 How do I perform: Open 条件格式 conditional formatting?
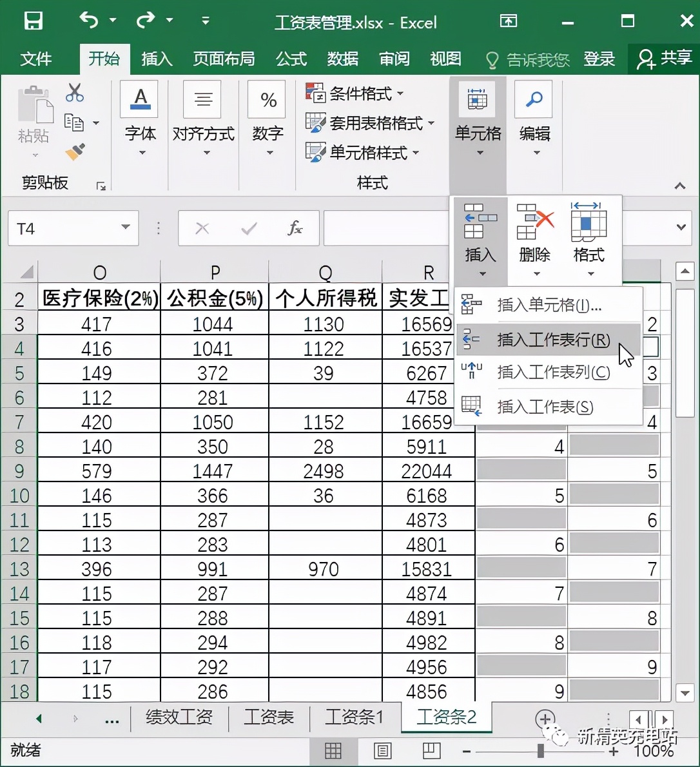coord(355,93)
